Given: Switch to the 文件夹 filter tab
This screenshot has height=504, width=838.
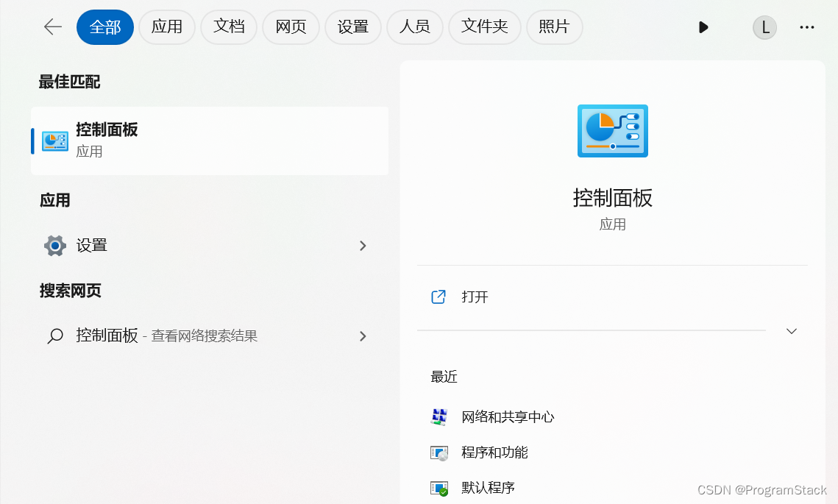Looking at the screenshot, I should [x=485, y=26].
